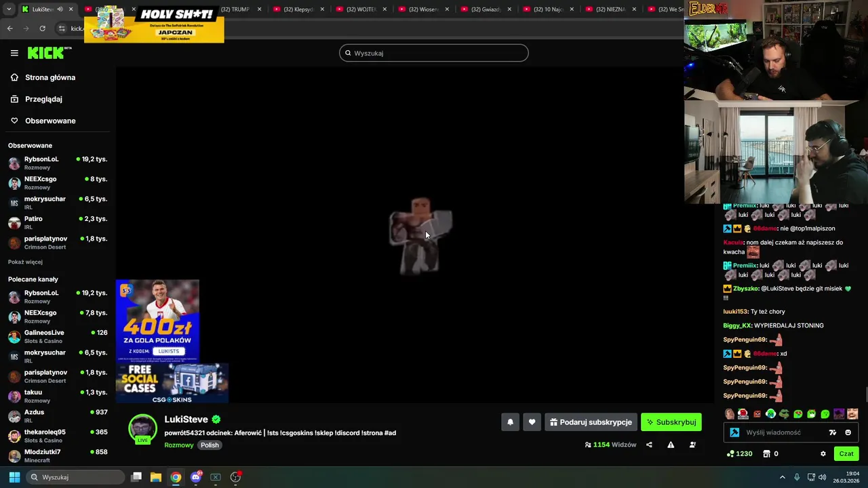Click the Polish language tag
Viewport: 868px width, 488px height.
210,445
